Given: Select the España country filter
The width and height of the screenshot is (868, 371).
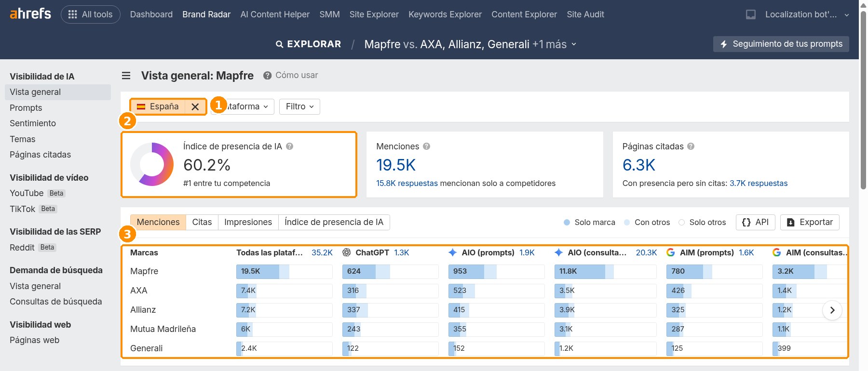Looking at the screenshot, I should pos(158,106).
